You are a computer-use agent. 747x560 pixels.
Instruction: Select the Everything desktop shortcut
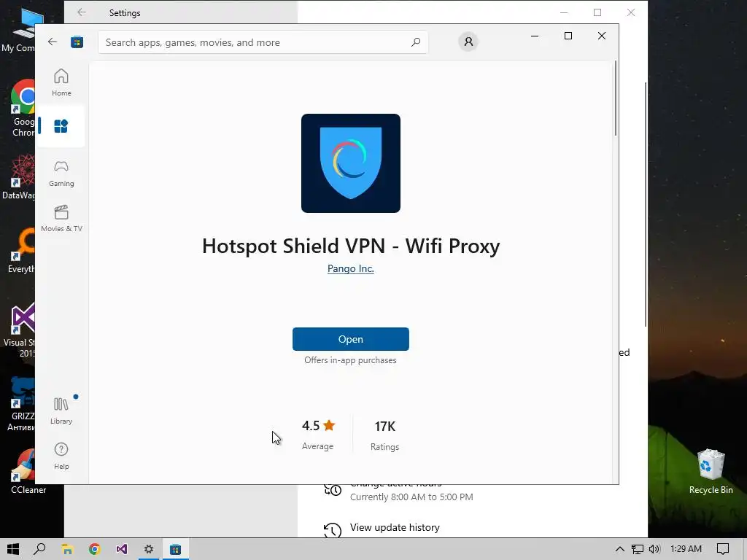point(22,251)
